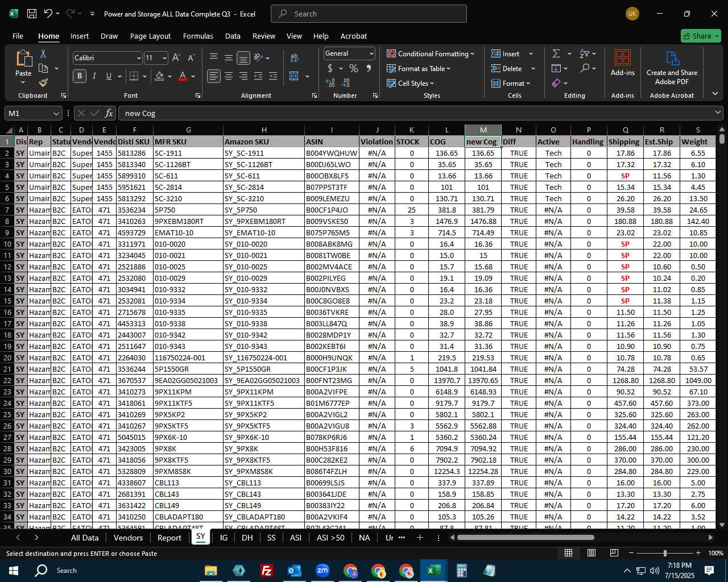Toggle Bold formatting

click(x=80, y=76)
